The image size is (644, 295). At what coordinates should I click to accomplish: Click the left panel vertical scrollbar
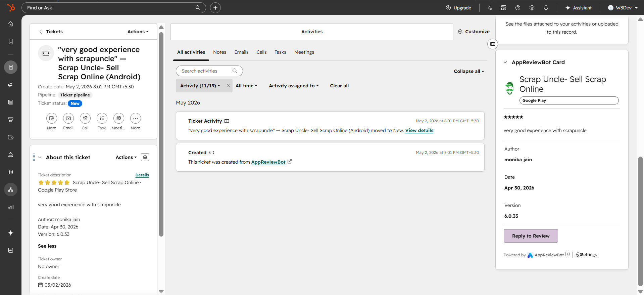[161, 134]
